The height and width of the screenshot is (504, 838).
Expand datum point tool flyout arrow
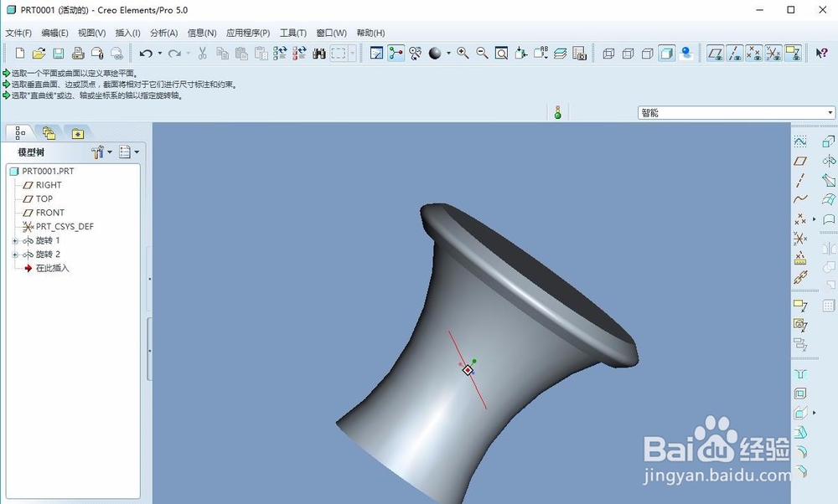[x=815, y=219]
